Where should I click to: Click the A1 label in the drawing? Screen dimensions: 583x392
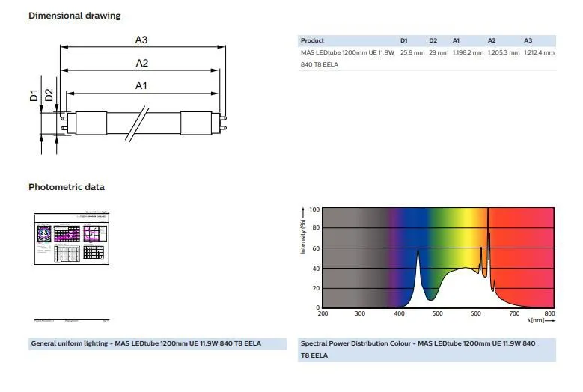(141, 85)
